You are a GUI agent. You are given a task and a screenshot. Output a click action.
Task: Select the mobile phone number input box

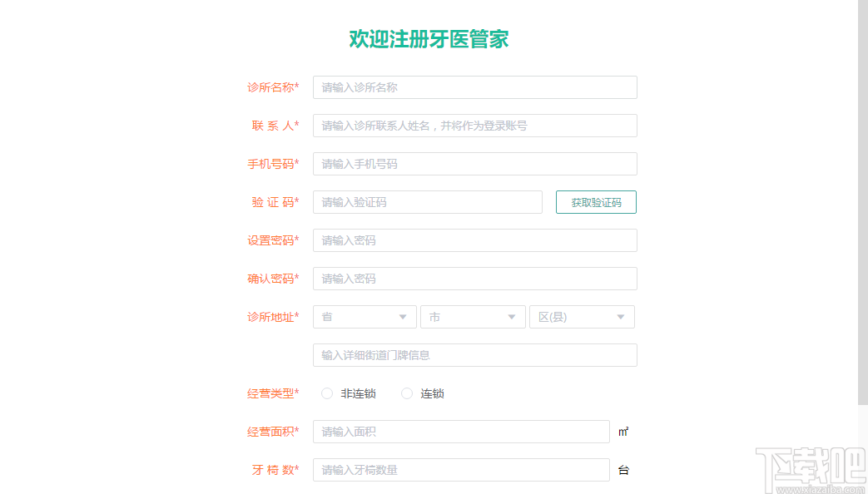click(474, 163)
